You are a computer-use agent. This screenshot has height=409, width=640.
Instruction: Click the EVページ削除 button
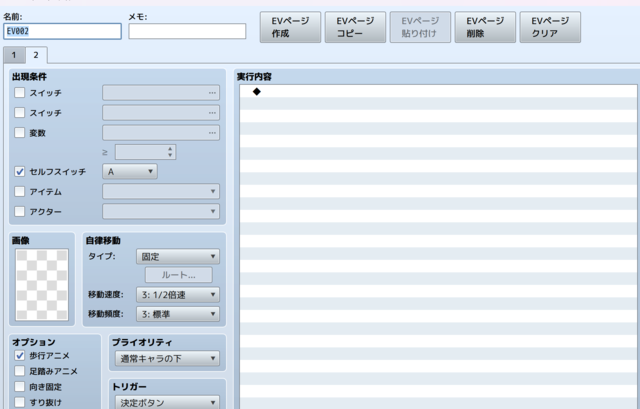[485, 27]
